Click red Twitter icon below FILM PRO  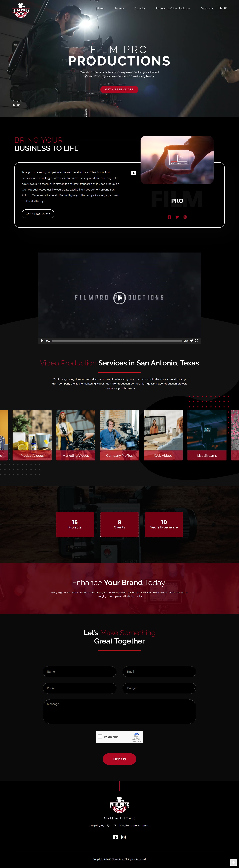(177, 217)
